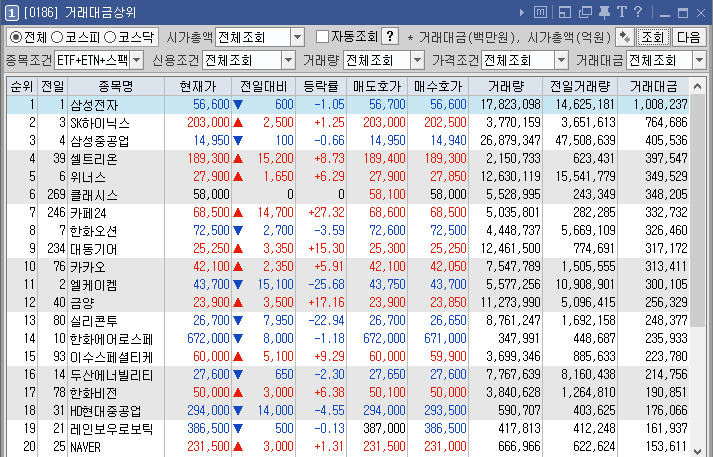Select the 엘케이켐 stock name
713x457 pixels.
[94, 285]
